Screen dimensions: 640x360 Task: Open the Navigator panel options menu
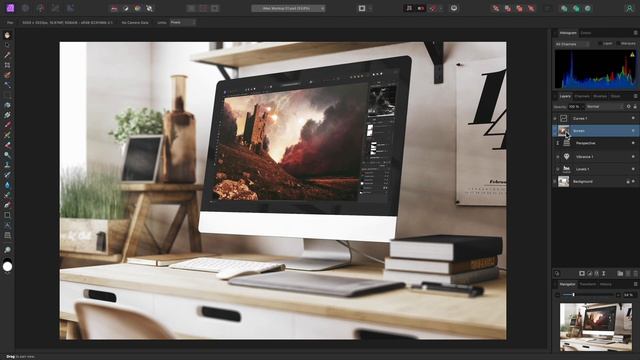point(636,284)
